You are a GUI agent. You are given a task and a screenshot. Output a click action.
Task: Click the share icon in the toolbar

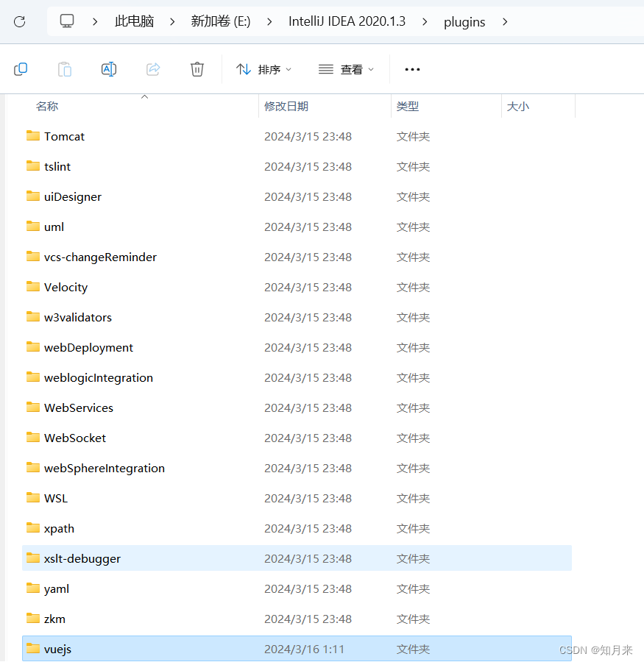click(153, 69)
